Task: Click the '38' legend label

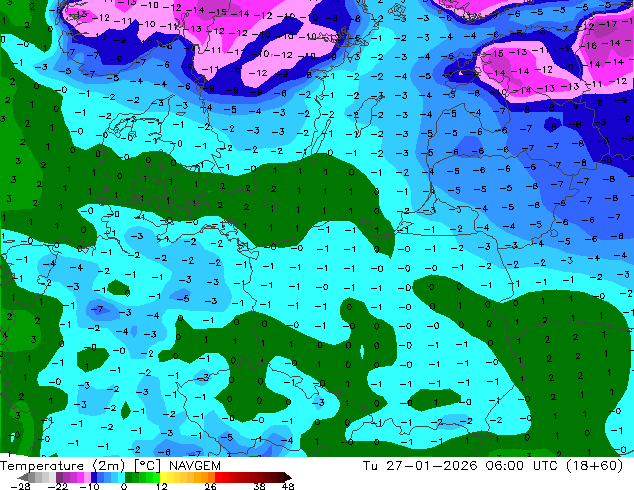Action: 260,486
